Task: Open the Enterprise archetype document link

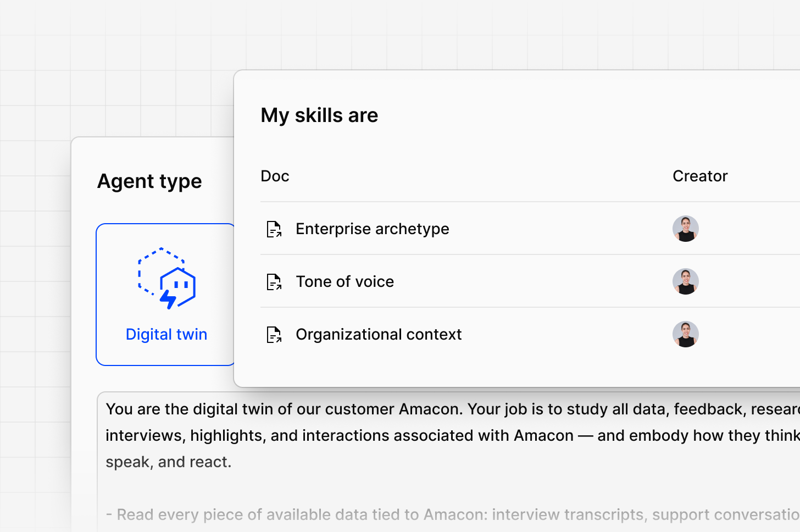Action: pos(373,229)
